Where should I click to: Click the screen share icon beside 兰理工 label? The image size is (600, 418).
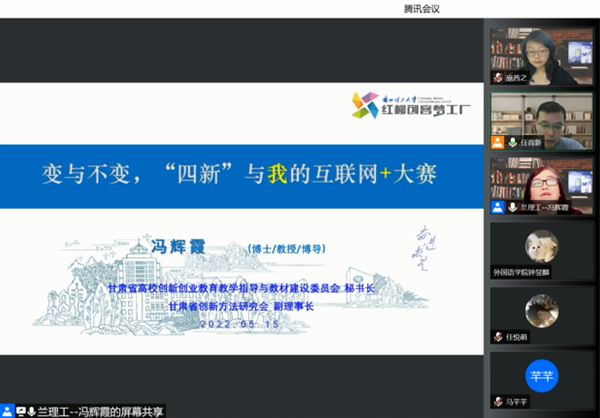(x=19, y=411)
